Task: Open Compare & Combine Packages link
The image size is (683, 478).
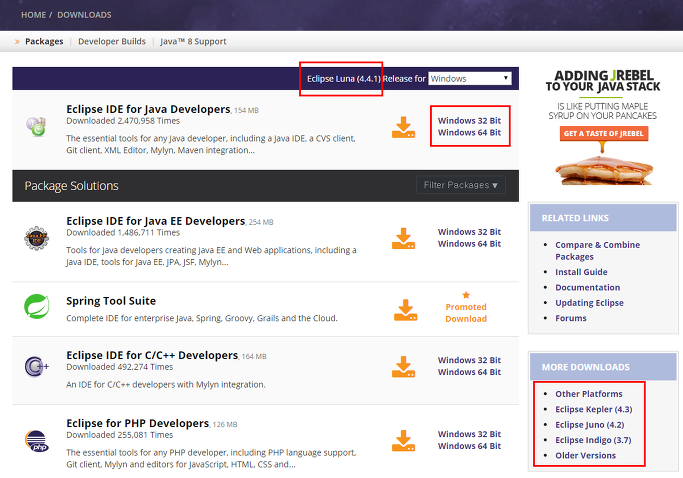Action: click(597, 251)
